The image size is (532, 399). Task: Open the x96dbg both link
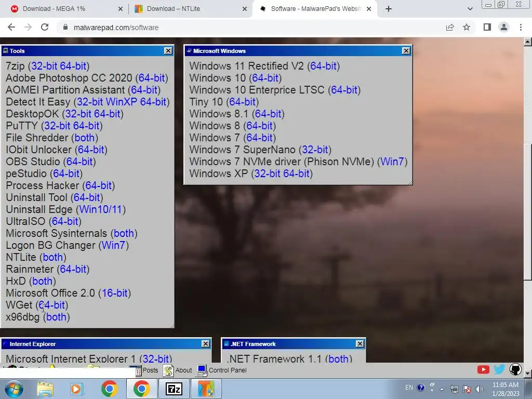pos(56,316)
